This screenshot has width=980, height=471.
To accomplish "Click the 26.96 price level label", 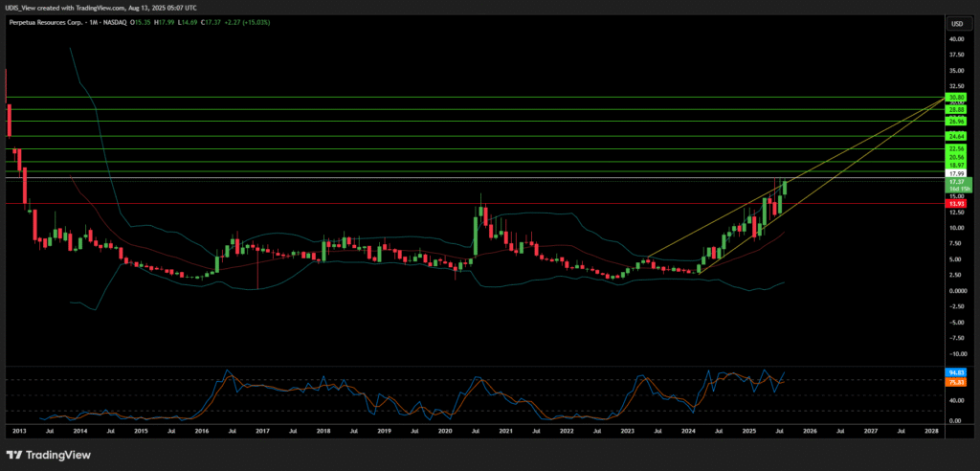I will (x=955, y=122).
